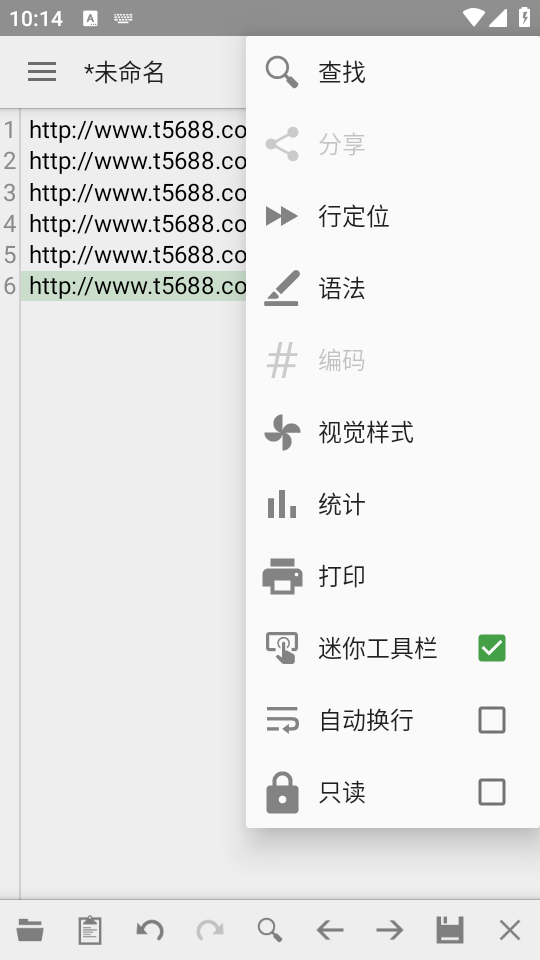The image size is (540, 960).
Task: Close the mini toolbar with the X icon
Action: (x=510, y=930)
